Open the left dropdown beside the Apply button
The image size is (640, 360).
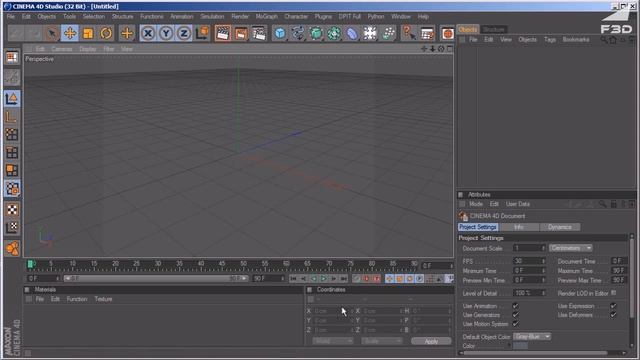click(x=332, y=341)
